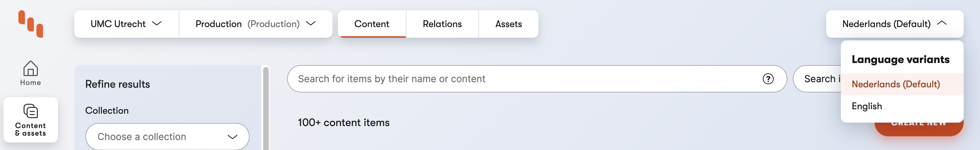Click the item search input field

(x=525, y=79)
